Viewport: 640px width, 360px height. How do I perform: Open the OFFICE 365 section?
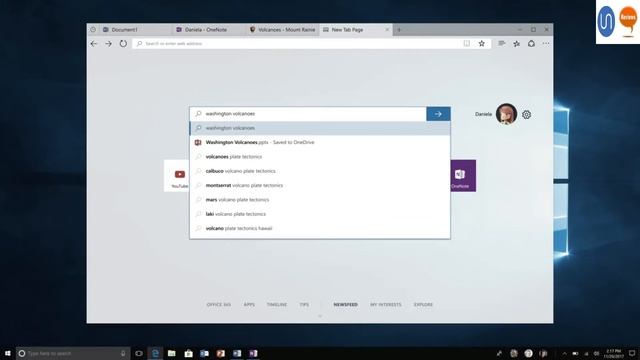218,304
